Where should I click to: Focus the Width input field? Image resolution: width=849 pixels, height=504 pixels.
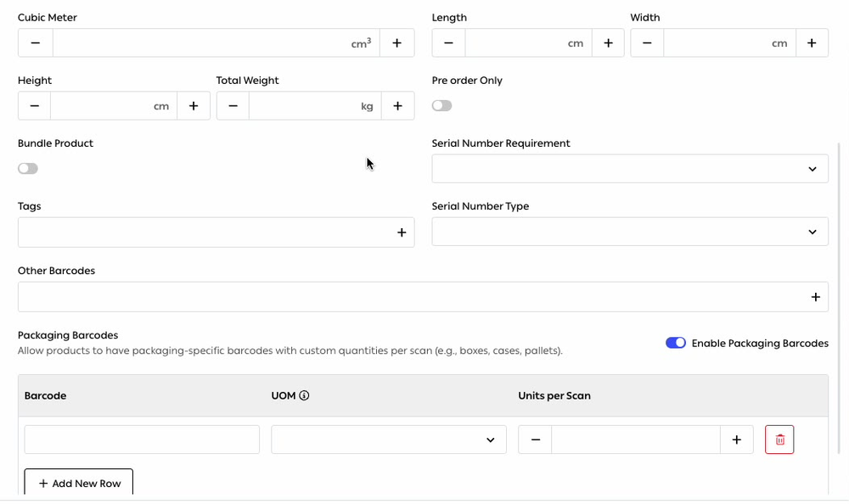[729, 42]
